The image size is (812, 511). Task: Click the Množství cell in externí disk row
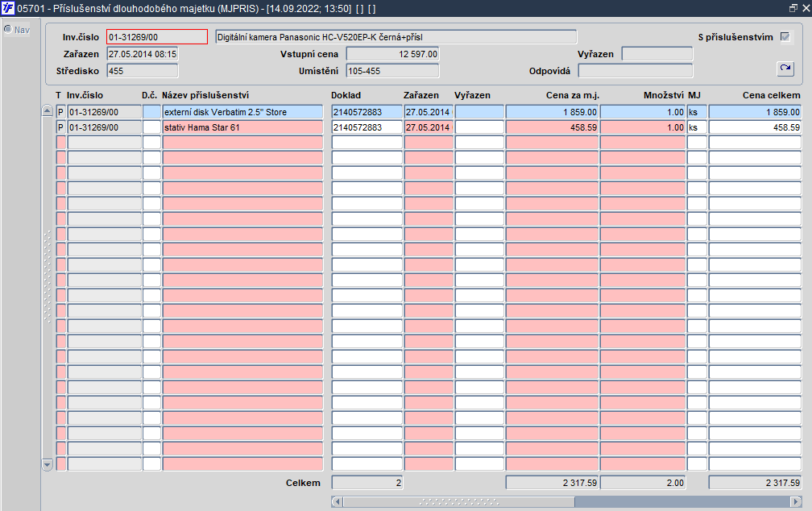[643, 112]
